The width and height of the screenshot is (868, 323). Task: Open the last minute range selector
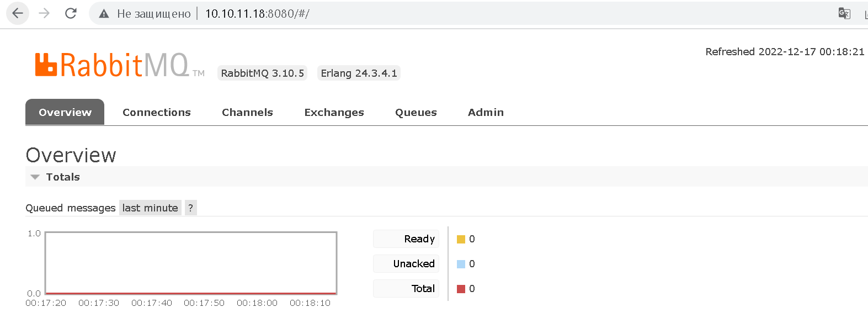(150, 208)
